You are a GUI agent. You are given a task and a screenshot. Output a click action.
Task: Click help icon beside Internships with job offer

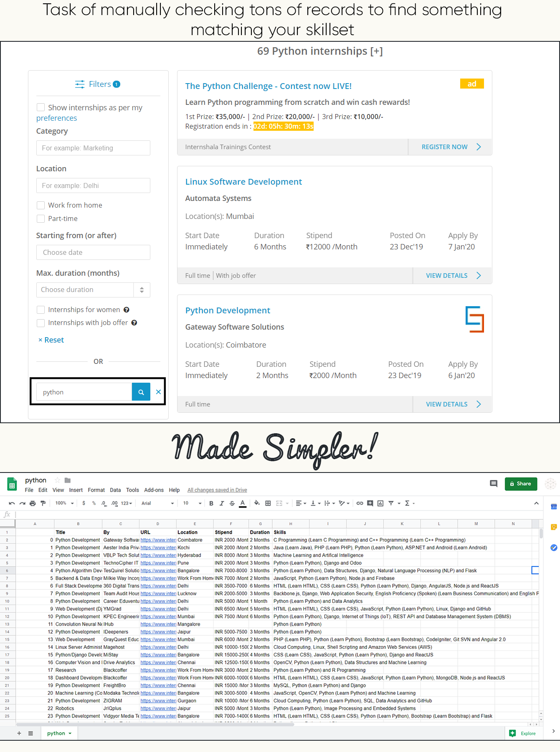134,323
